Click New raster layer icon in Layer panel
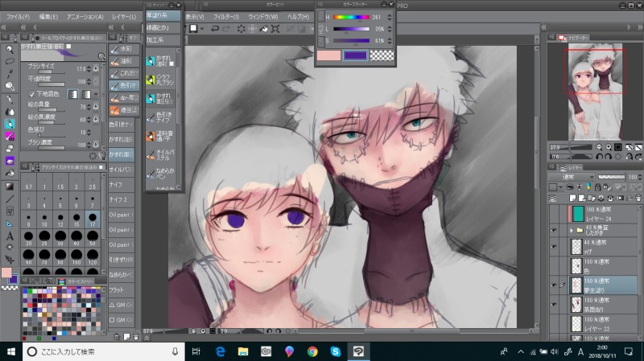 (x=573, y=199)
